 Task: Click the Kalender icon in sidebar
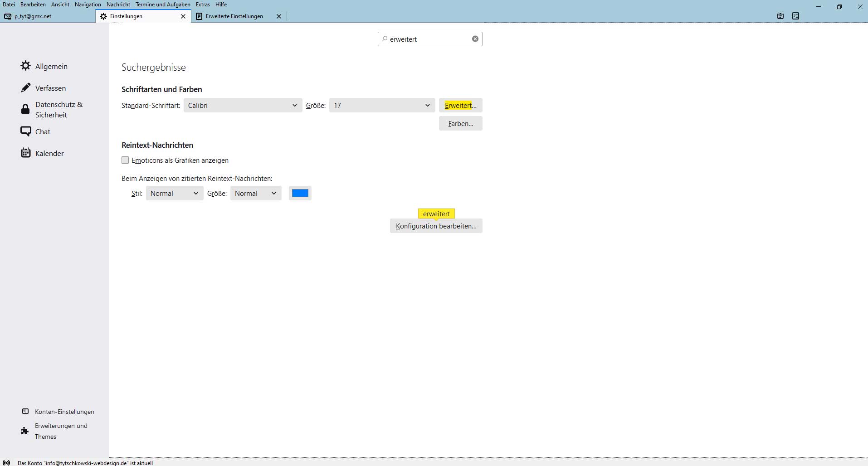pyautogui.click(x=25, y=153)
